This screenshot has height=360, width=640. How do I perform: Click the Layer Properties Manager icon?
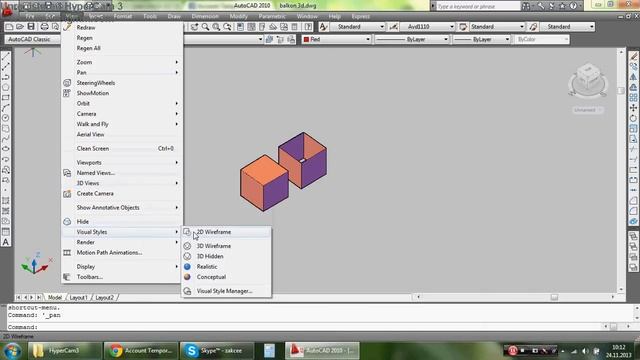pyautogui.click(x=269, y=40)
